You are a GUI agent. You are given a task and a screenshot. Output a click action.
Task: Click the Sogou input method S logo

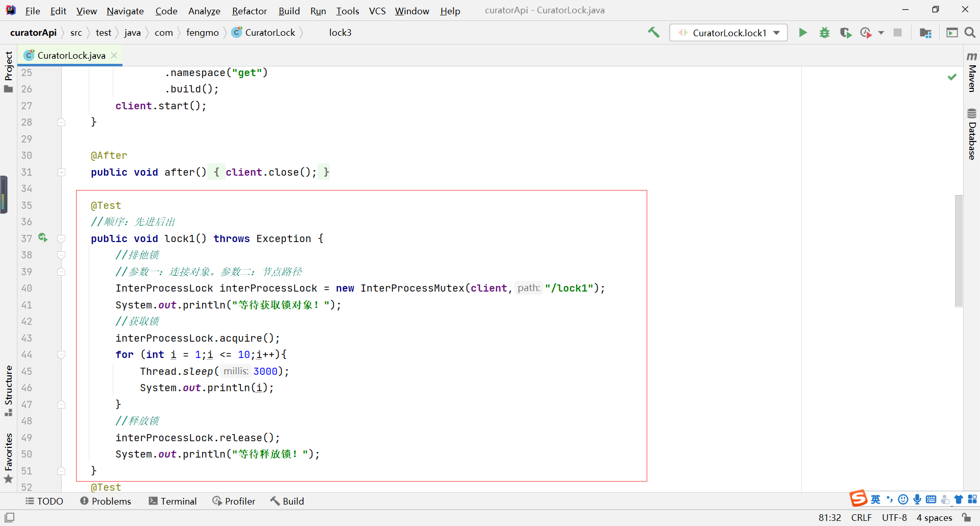858,498
